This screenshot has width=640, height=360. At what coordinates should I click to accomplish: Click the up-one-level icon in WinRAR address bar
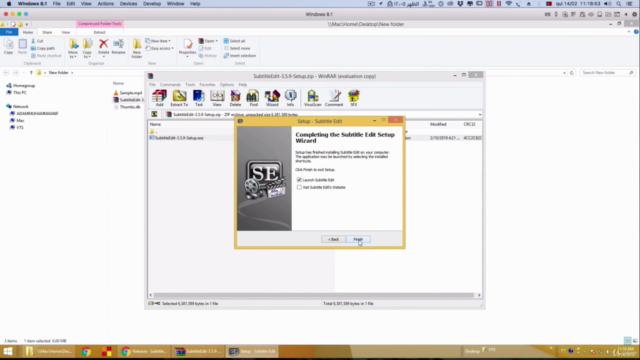(154, 114)
